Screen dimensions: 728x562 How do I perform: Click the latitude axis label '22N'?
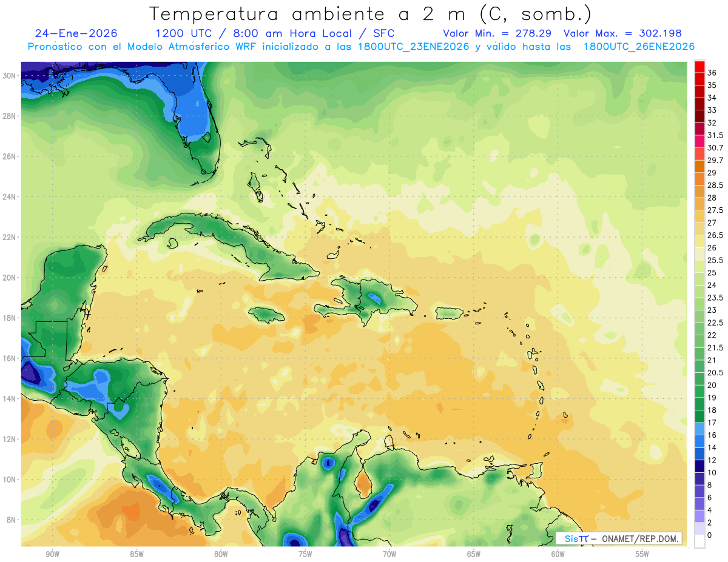(x=8, y=237)
